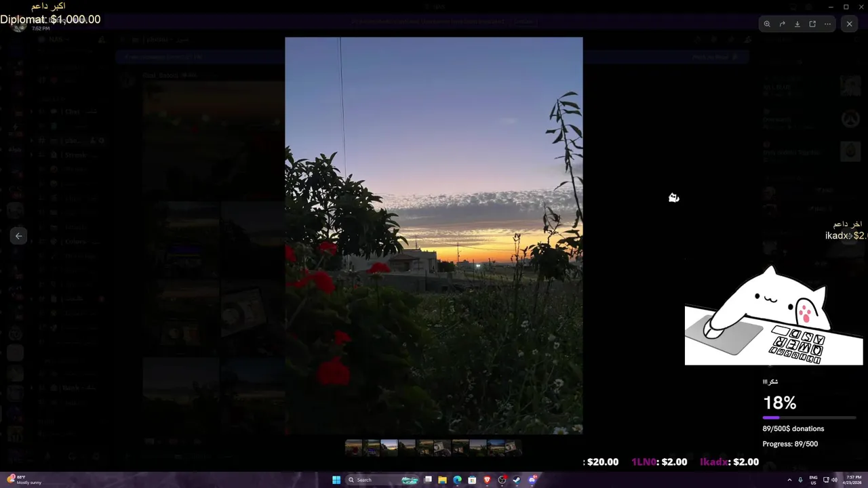Open Microsoft Store from the taskbar

pos(472,480)
